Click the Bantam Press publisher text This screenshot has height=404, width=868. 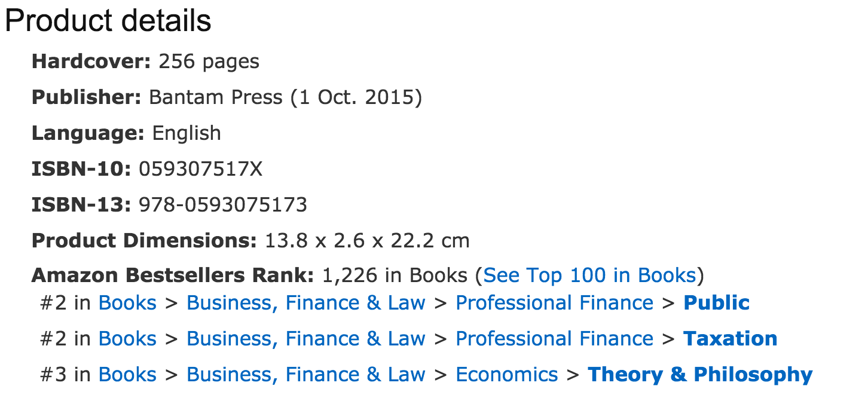coord(215,97)
